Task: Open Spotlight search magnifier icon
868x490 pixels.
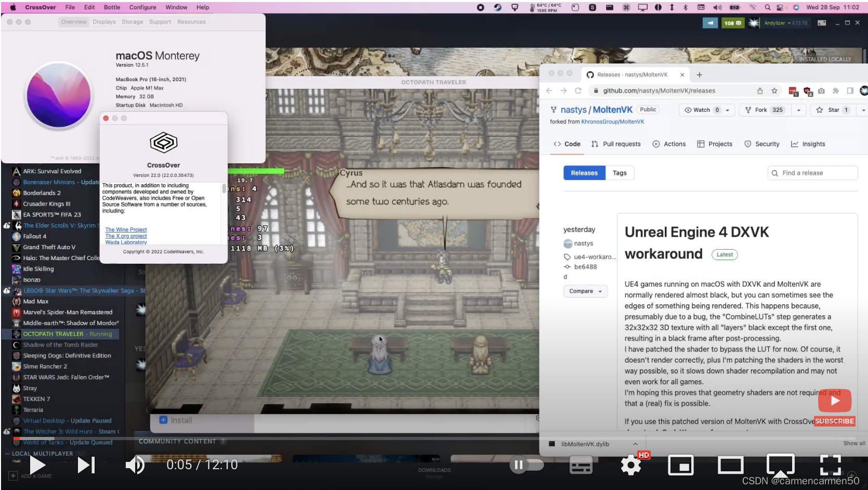Action: coord(767,7)
